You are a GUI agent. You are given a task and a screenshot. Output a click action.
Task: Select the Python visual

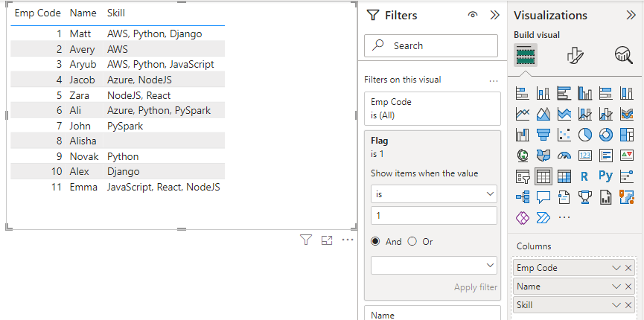click(606, 176)
